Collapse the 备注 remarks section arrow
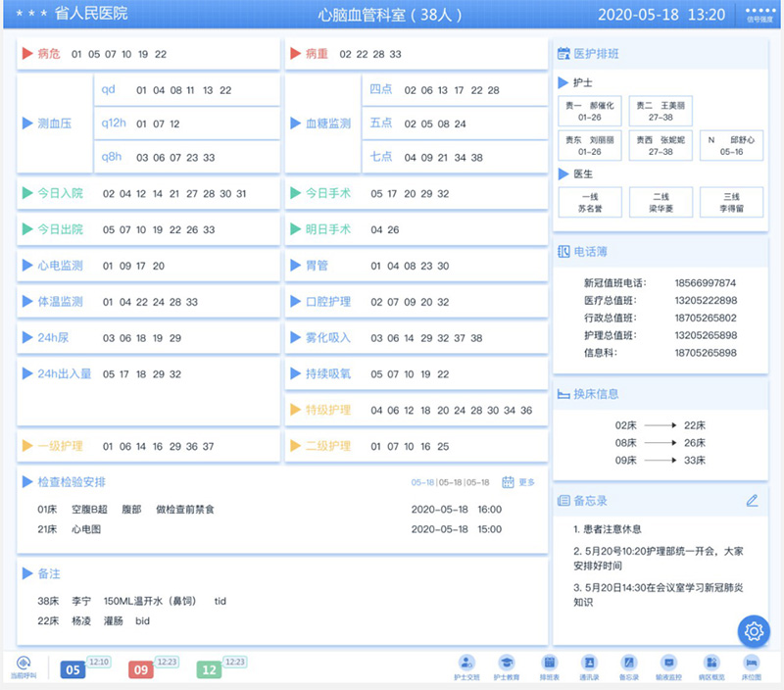The image size is (784, 690). click(x=27, y=573)
